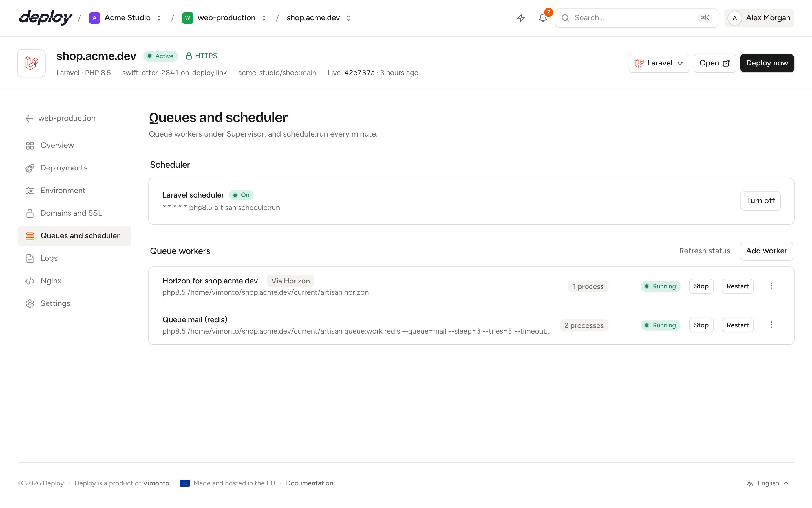812x508 pixels.
Task: Restart the Queue mail worker
Action: pyautogui.click(x=738, y=325)
